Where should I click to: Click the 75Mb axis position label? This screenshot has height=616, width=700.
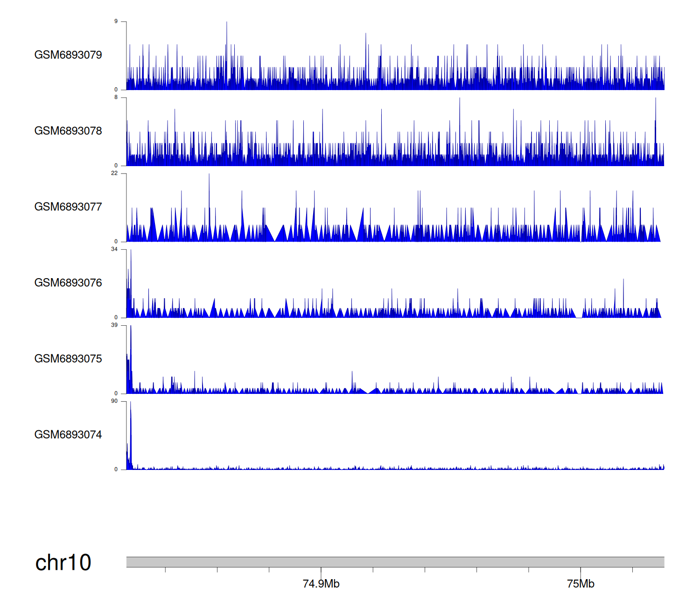pos(581,584)
